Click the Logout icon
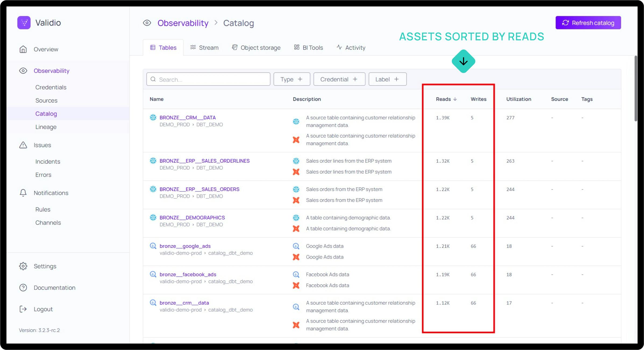 23,309
